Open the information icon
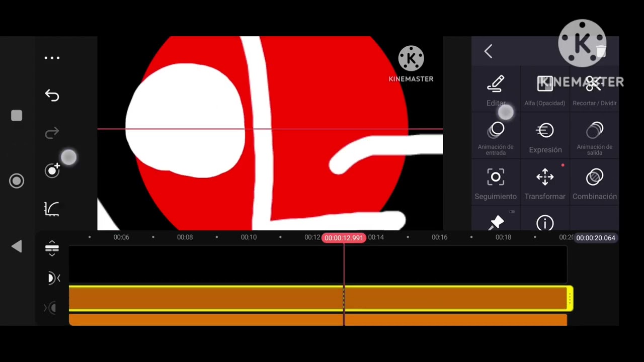644x362 pixels. 545,222
